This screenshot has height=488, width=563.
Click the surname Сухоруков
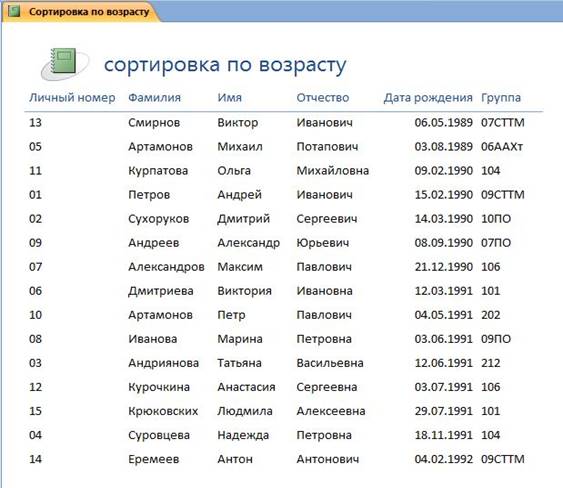tap(158, 219)
